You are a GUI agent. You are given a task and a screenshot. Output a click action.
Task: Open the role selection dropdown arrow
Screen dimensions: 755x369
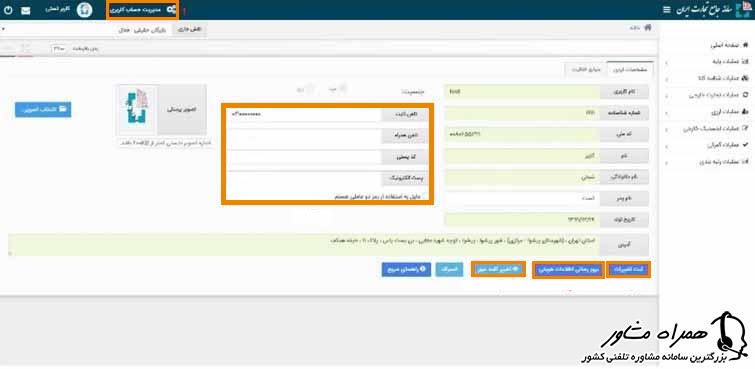click(3, 29)
